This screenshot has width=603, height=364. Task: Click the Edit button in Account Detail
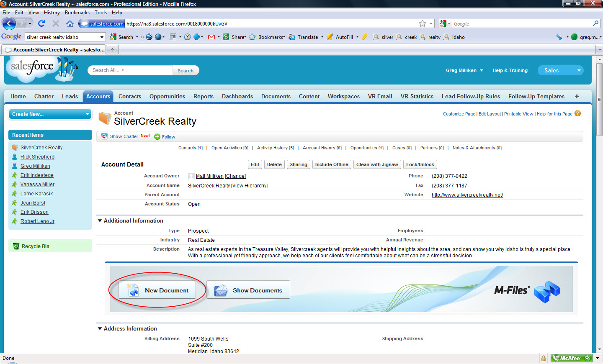tap(255, 164)
